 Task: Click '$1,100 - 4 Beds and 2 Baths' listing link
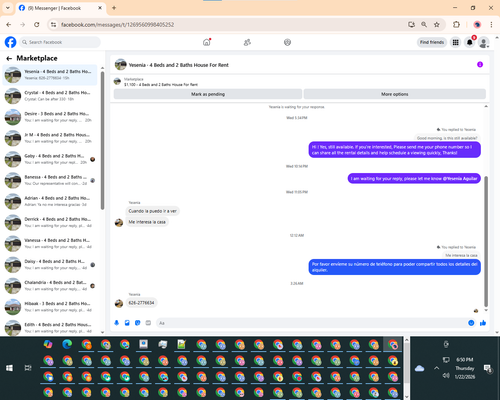(x=161, y=85)
